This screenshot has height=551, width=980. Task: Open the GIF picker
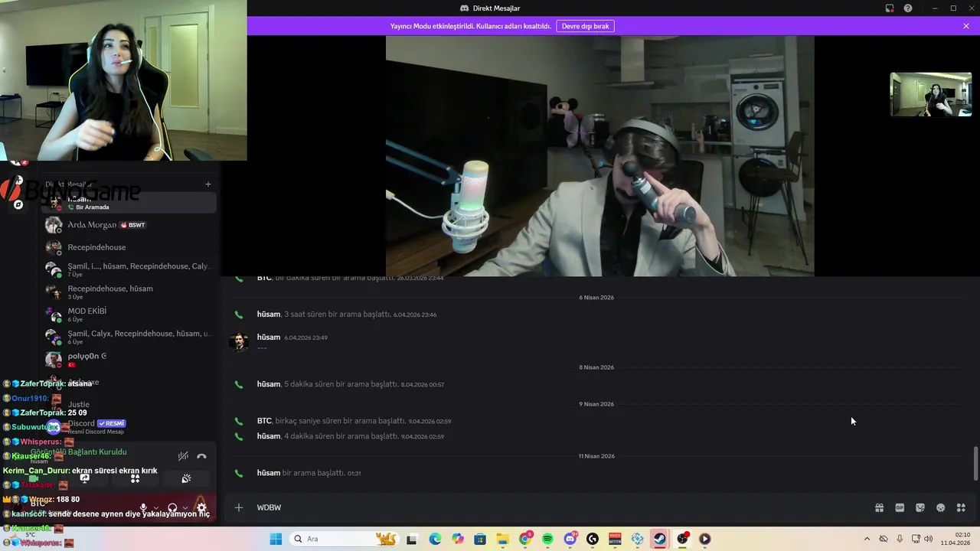[900, 507]
